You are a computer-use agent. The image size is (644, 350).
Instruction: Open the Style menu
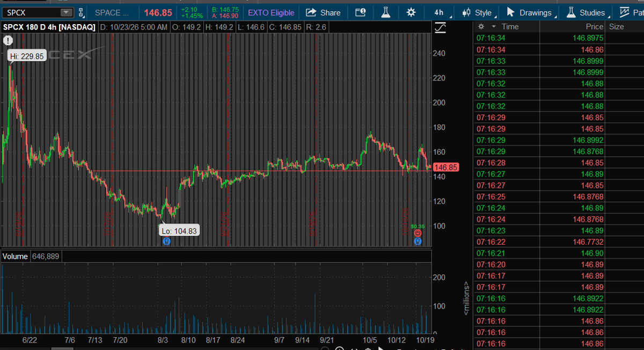[477, 12]
